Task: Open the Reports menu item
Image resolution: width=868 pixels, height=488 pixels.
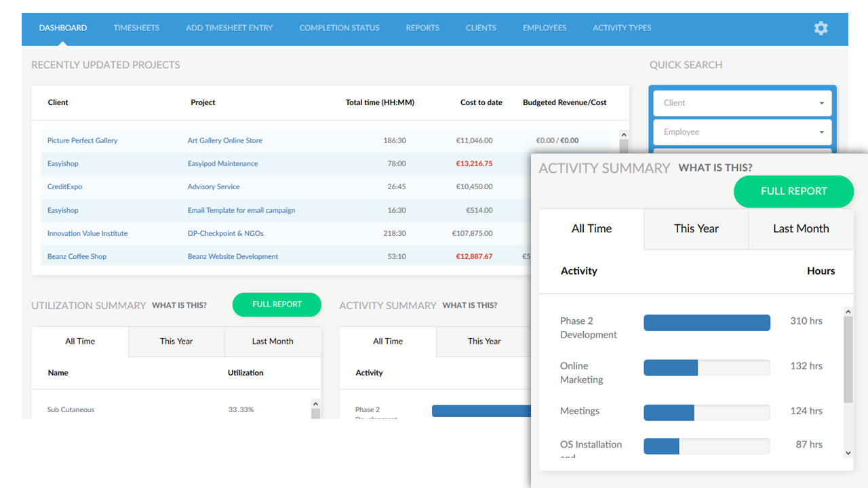Action: click(422, 28)
